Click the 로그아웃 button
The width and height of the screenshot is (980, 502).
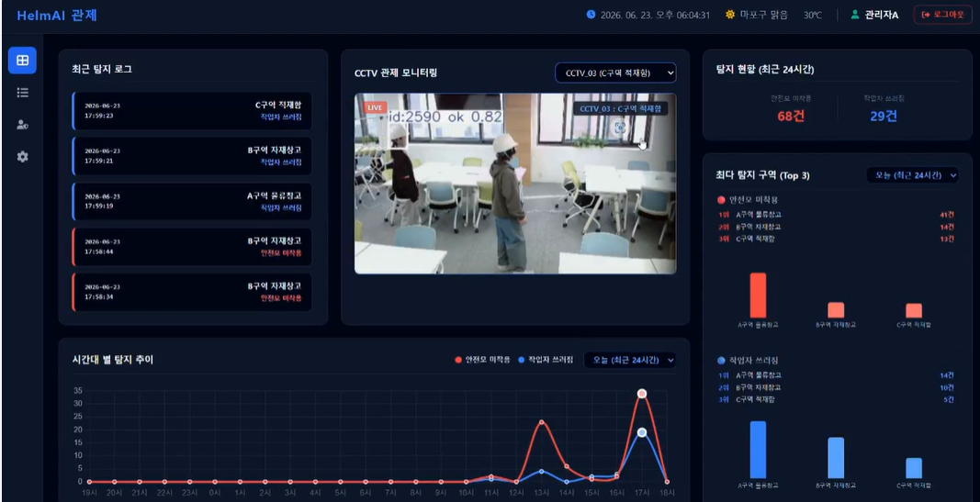pos(942,15)
